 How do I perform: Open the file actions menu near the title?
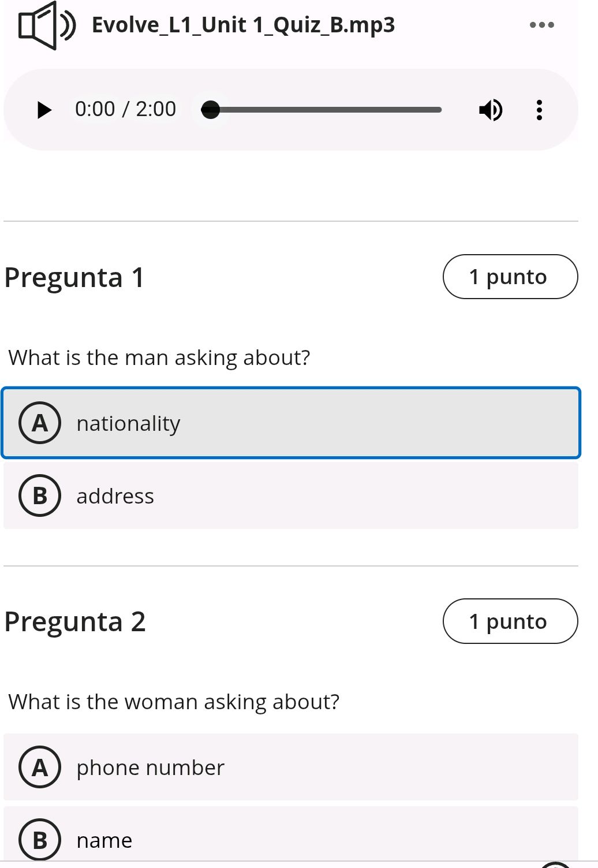(x=541, y=24)
